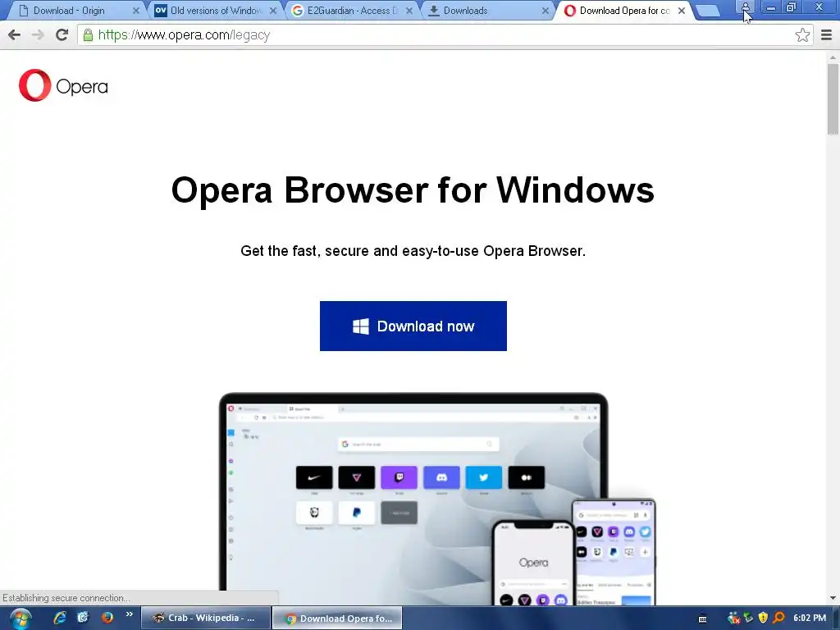Click the second quick launch icon
The image size is (840, 630).
(x=83, y=618)
